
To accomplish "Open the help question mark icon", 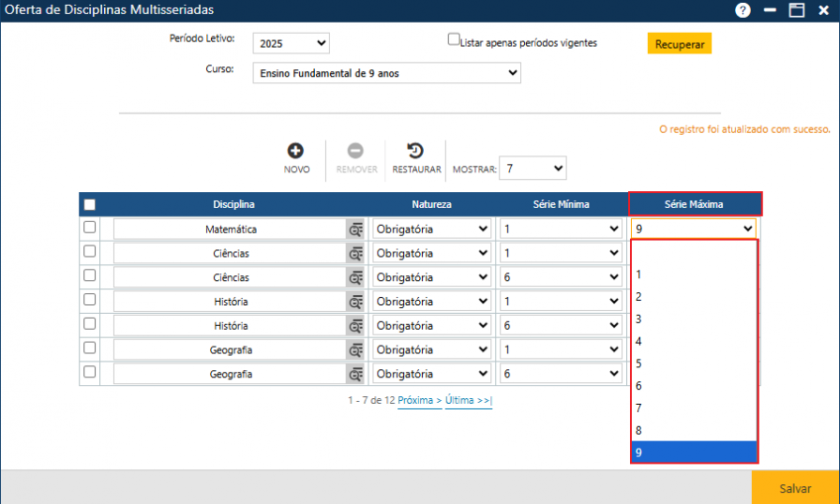I will 742,10.
